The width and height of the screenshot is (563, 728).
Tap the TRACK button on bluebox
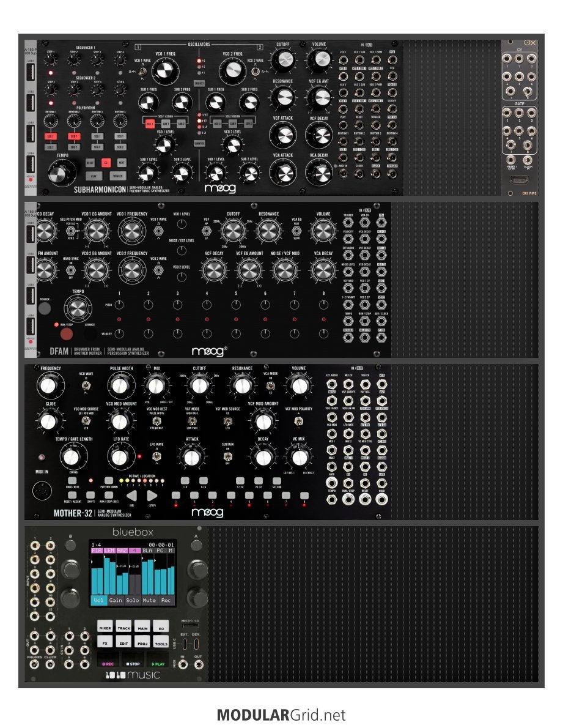124,627
